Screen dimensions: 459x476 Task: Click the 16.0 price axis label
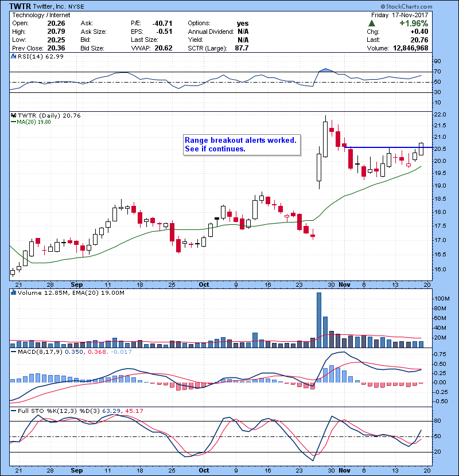click(x=441, y=270)
